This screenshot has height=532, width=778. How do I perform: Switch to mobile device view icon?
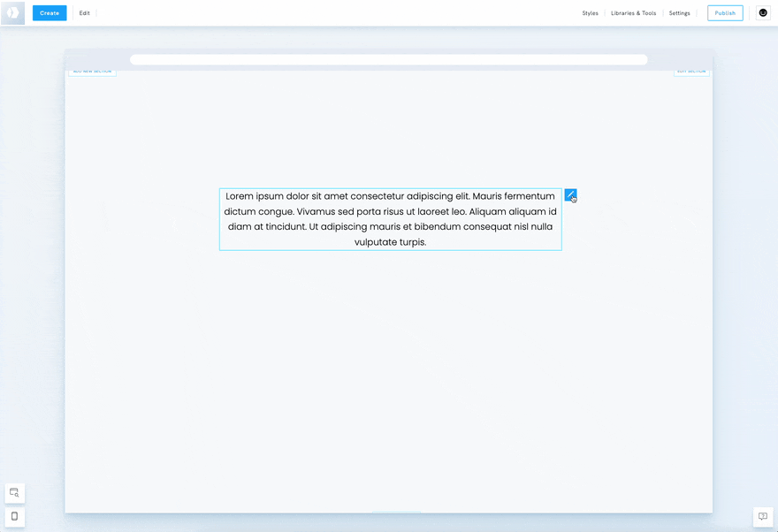pyautogui.click(x=14, y=516)
